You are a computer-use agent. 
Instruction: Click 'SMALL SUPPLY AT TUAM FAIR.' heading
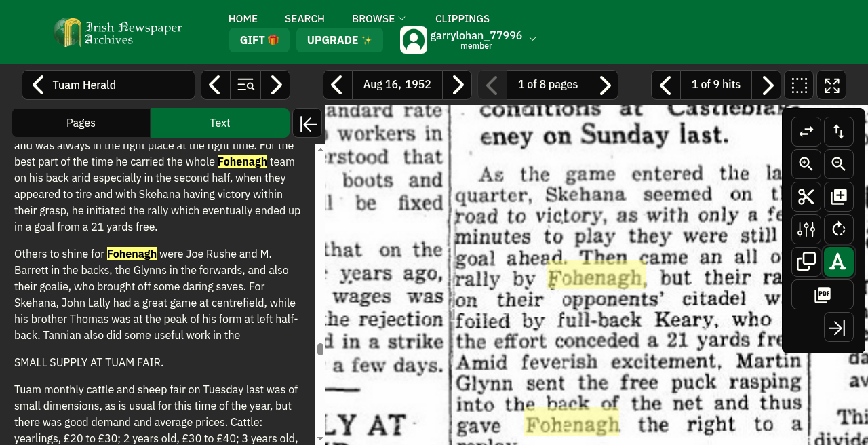(89, 362)
